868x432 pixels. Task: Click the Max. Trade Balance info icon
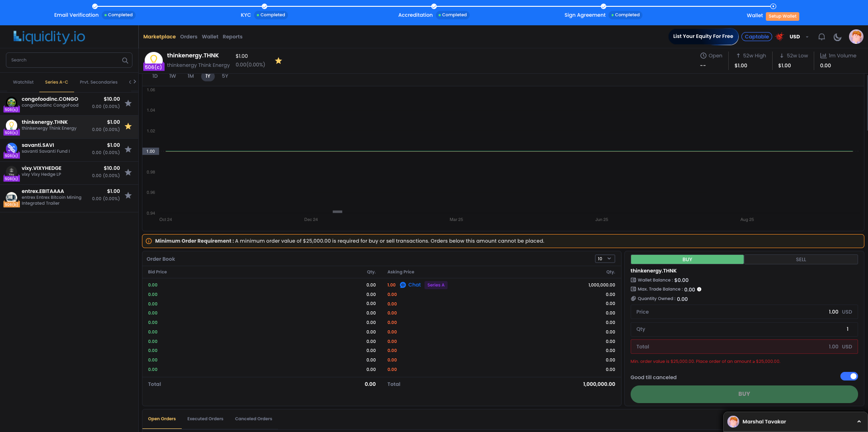point(699,289)
